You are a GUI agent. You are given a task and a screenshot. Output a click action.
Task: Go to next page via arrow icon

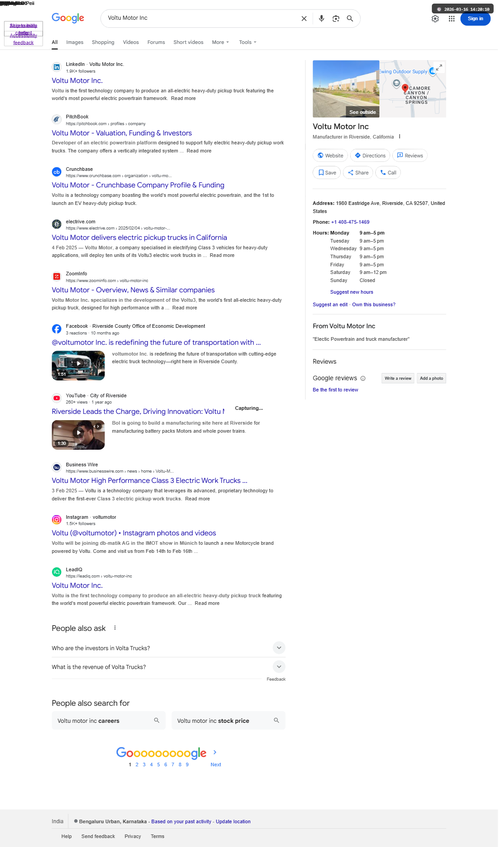pos(215,752)
